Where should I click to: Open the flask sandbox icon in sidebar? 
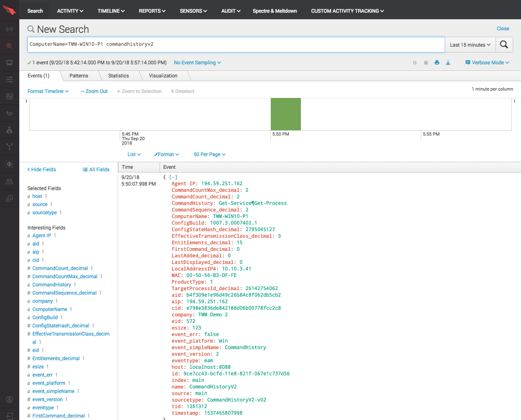click(9, 130)
